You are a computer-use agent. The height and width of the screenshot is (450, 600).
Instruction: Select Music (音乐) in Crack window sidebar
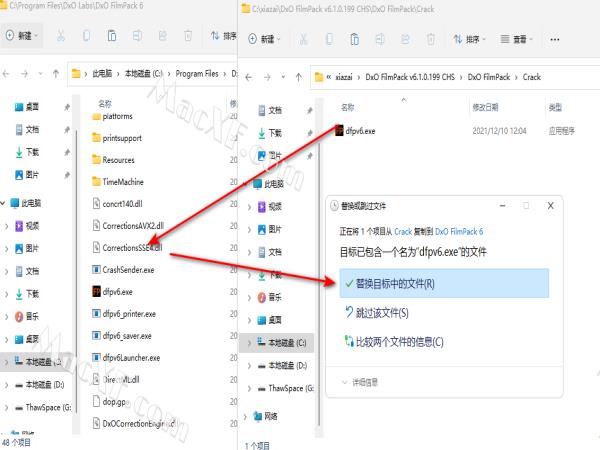[270, 297]
